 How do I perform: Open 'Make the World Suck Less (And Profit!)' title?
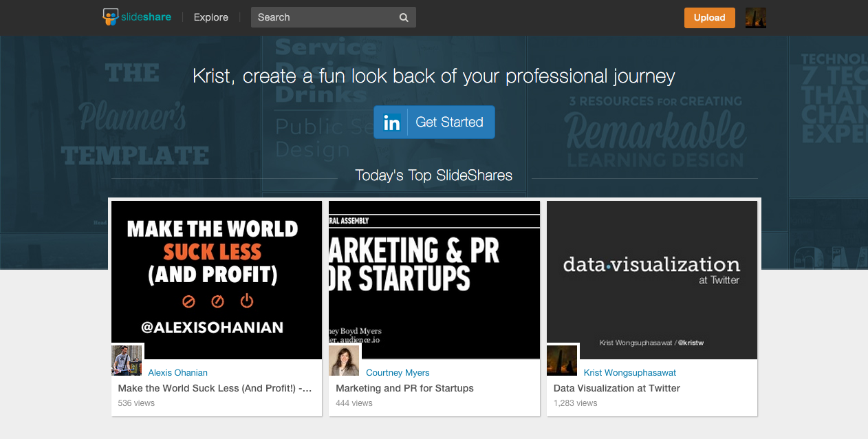tap(215, 388)
